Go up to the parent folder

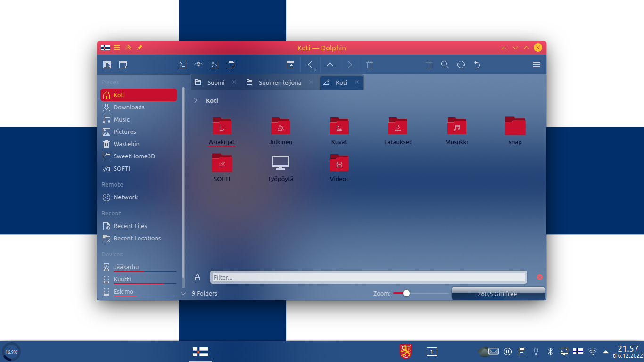[330, 65]
